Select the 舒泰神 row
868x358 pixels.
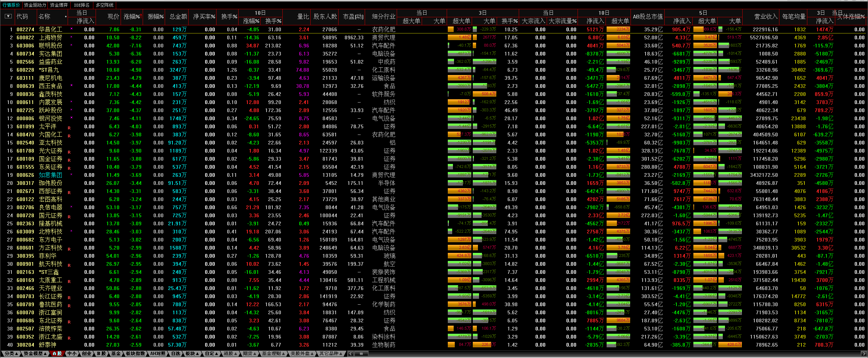434,345
